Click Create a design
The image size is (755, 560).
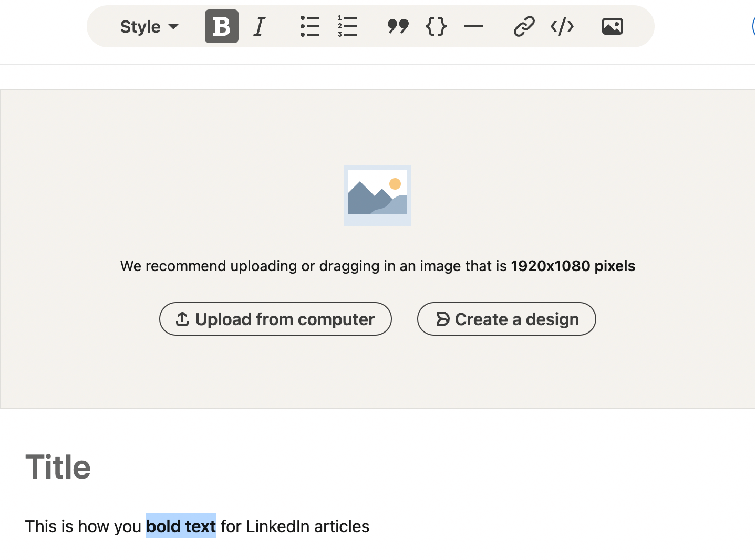click(506, 319)
